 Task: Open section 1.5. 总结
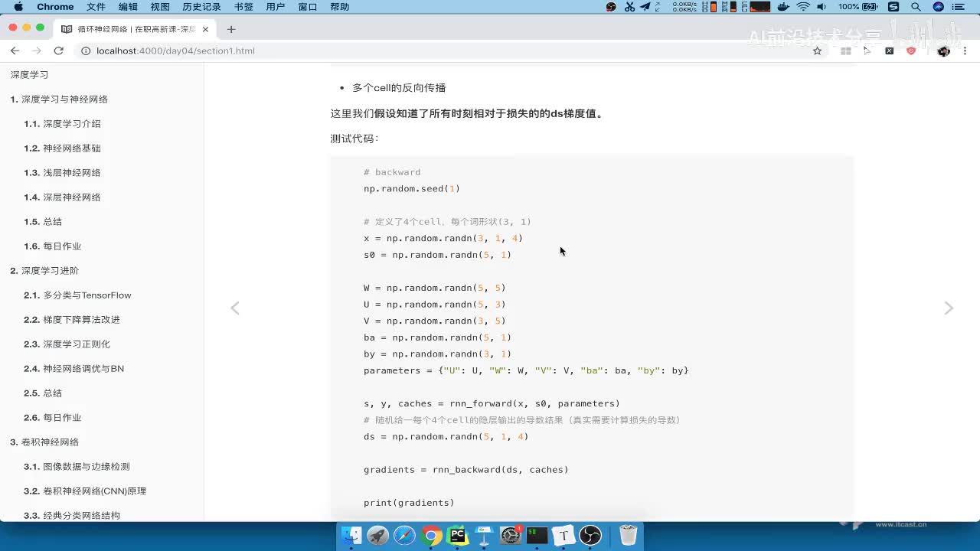pyautogui.click(x=43, y=222)
